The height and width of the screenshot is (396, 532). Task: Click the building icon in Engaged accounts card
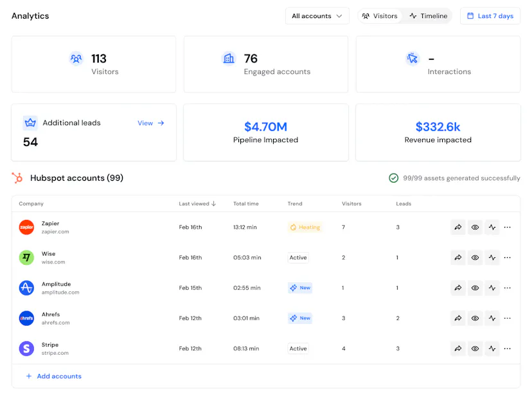point(229,58)
